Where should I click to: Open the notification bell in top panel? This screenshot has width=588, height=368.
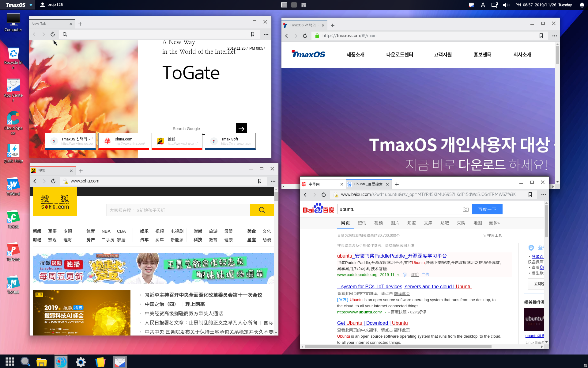582,5
